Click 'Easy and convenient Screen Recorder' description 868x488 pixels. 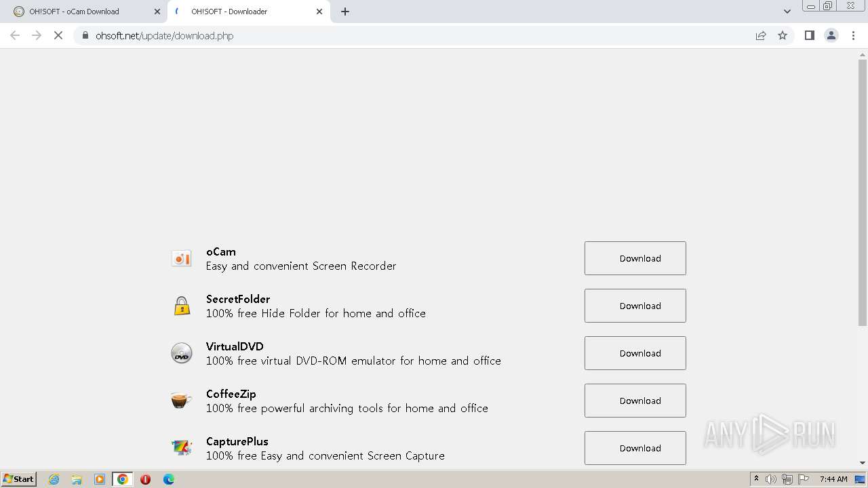coord(301,266)
